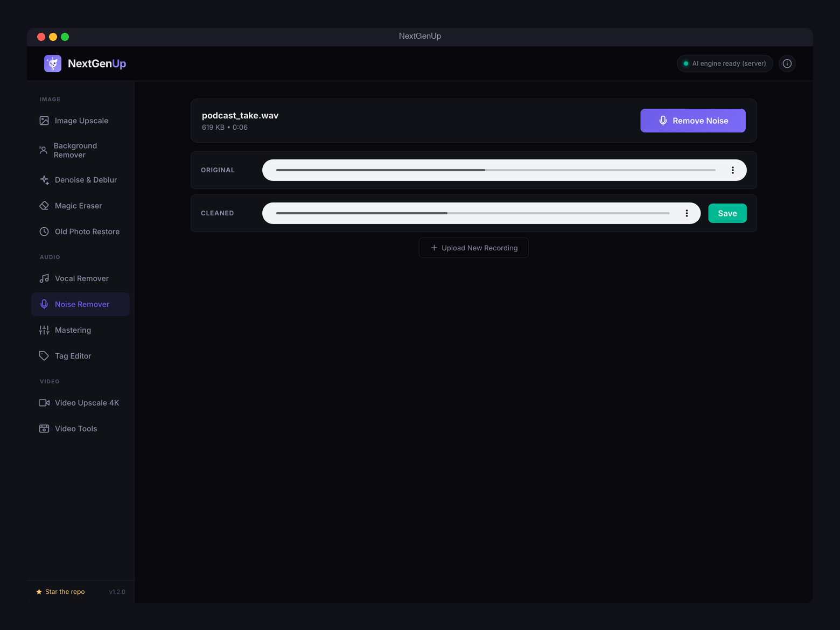The image size is (840, 630).
Task: Open the Cleaned player three-dot menu
Action: 687,213
